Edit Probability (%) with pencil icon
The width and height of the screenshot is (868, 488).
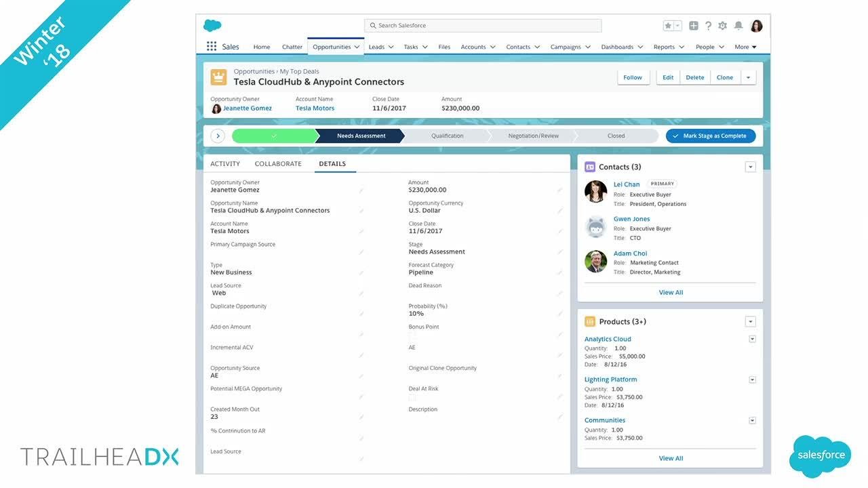coord(560,314)
